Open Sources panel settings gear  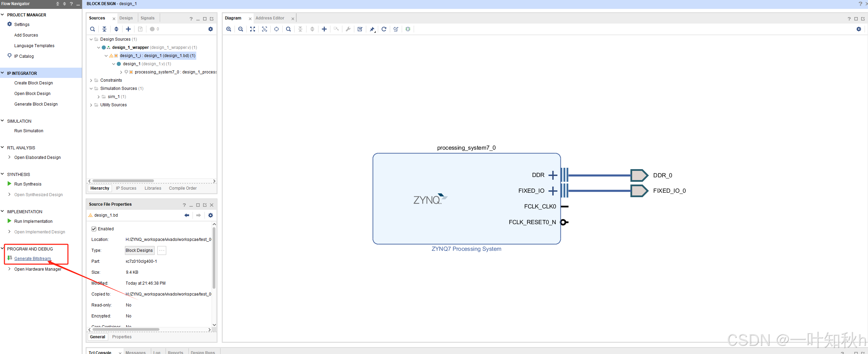211,29
